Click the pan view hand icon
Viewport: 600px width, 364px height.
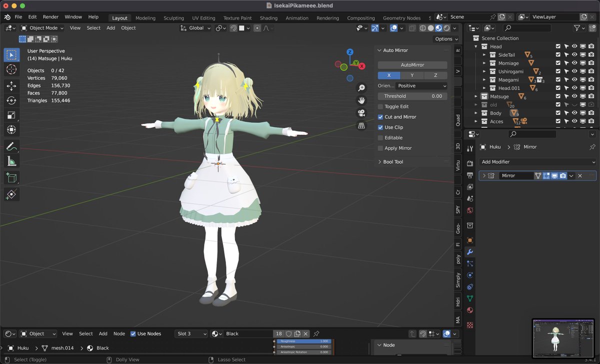tap(361, 100)
